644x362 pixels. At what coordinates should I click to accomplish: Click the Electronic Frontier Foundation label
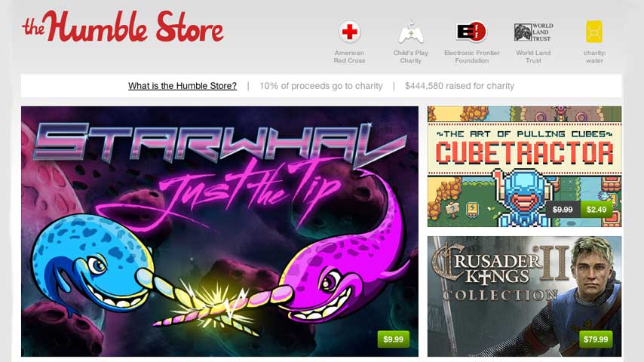click(x=472, y=57)
